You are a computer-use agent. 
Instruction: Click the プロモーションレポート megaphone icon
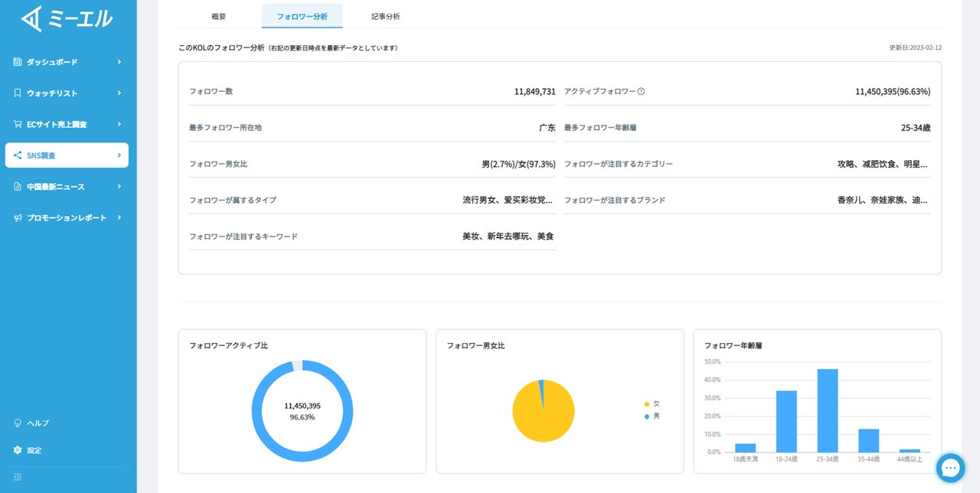click(x=17, y=217)
